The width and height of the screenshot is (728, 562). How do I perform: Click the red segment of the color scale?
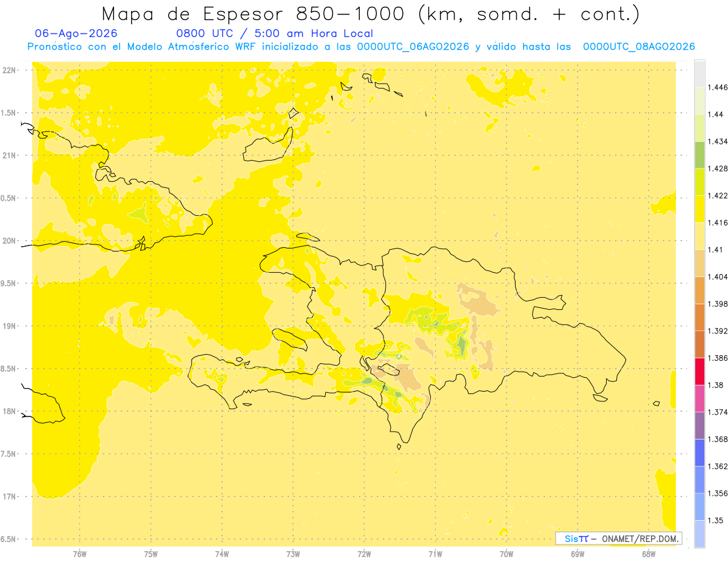tap(699, 372)
